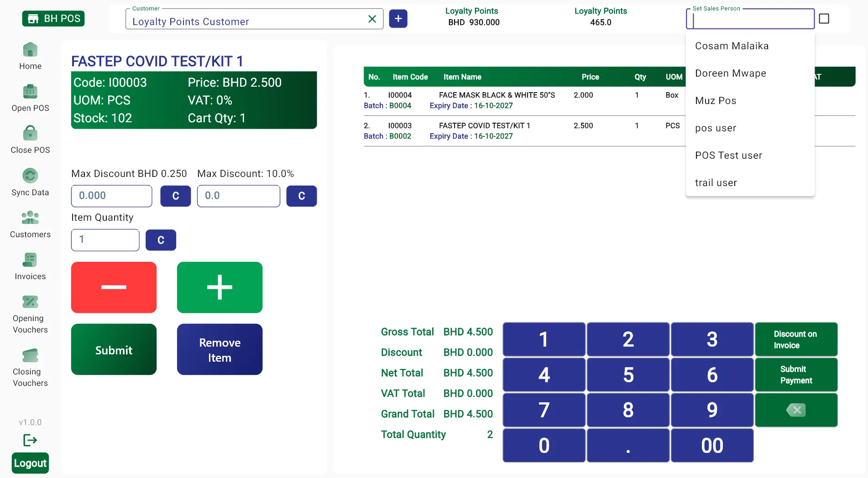868x478 pixels.
Task: Click the Remove Item button
Action: point(220,349)
